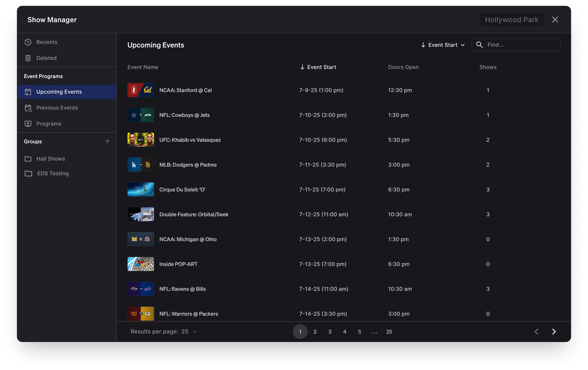This screenshot has height=370, width=588.
Task: Go to page 3
Action: tap(330, 332)
